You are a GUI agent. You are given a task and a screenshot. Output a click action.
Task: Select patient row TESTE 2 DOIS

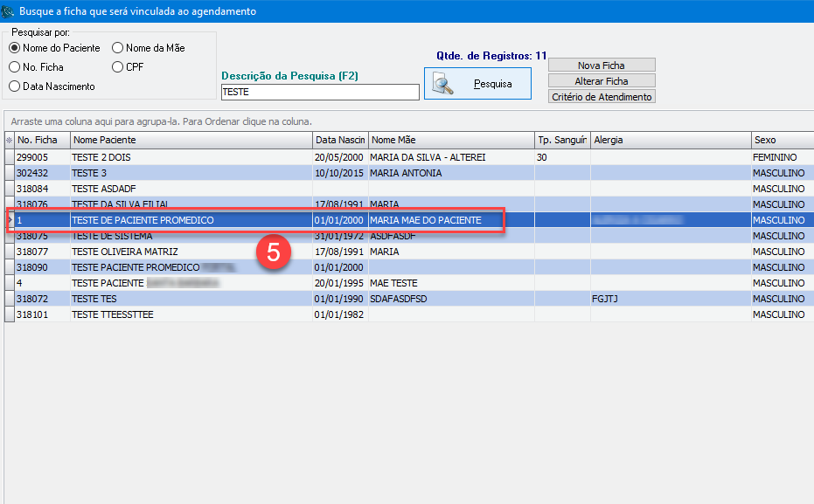coord(191,157)
